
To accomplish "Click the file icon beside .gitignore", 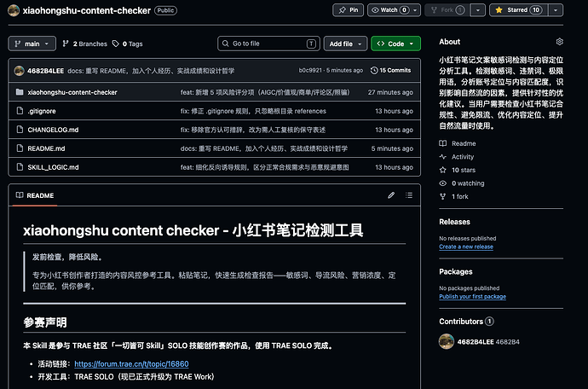I will 20,111.
